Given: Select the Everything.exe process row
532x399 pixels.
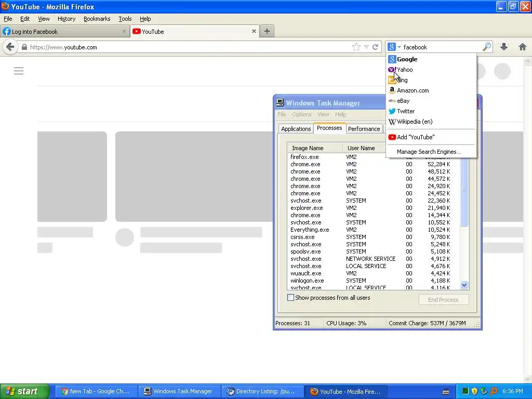Looking at the screenshot, I should (x=373, y=230).
